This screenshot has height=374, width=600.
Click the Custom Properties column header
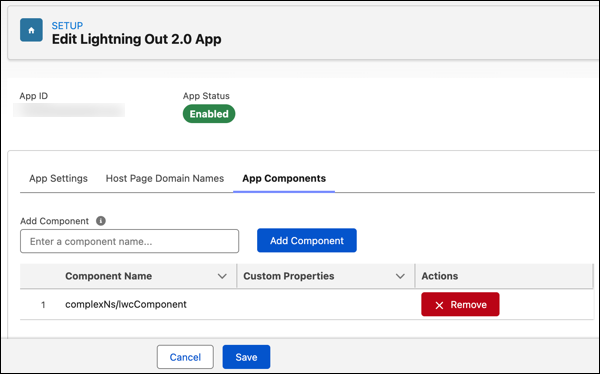pos(289,276)
